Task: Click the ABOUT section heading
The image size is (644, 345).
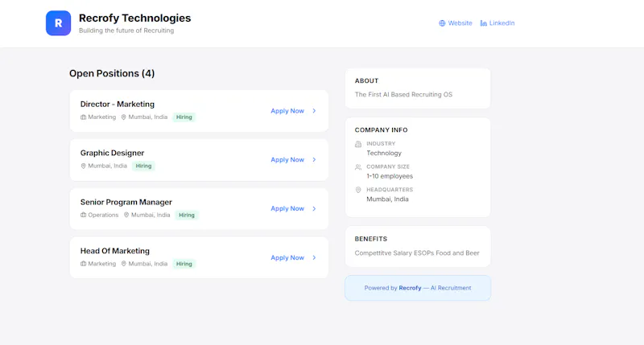Action: (366, 80)
